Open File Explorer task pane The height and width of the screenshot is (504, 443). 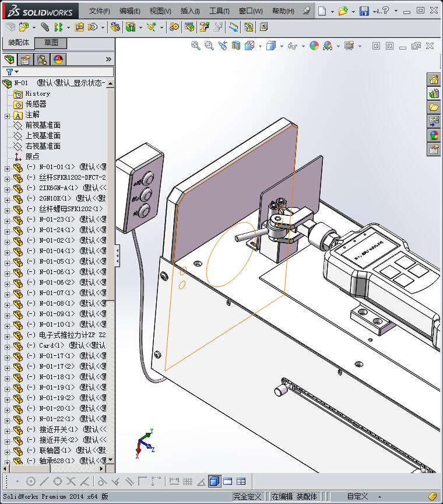[x=434, y=107]
